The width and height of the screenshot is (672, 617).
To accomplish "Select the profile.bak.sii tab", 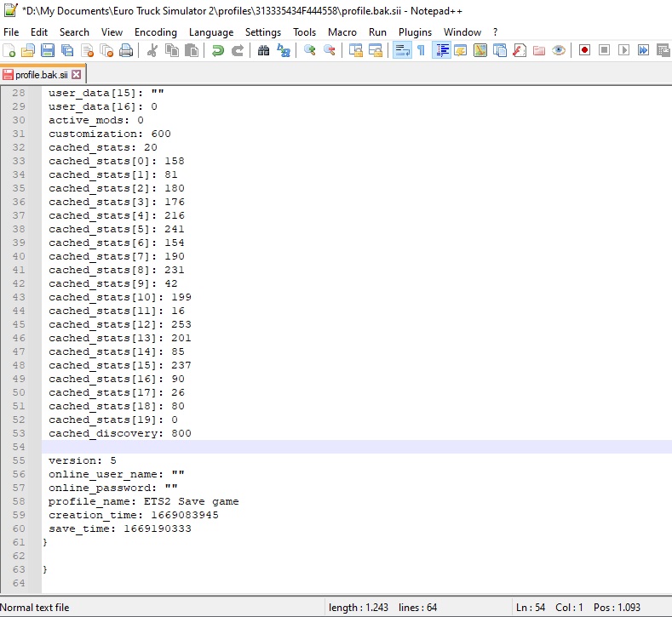I will coord(42,75).
